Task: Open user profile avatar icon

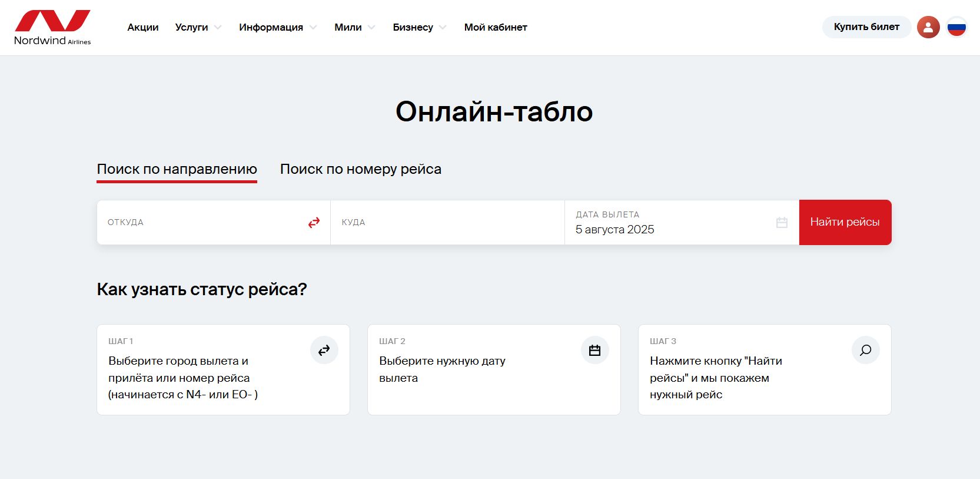Action: click(928, 27)
